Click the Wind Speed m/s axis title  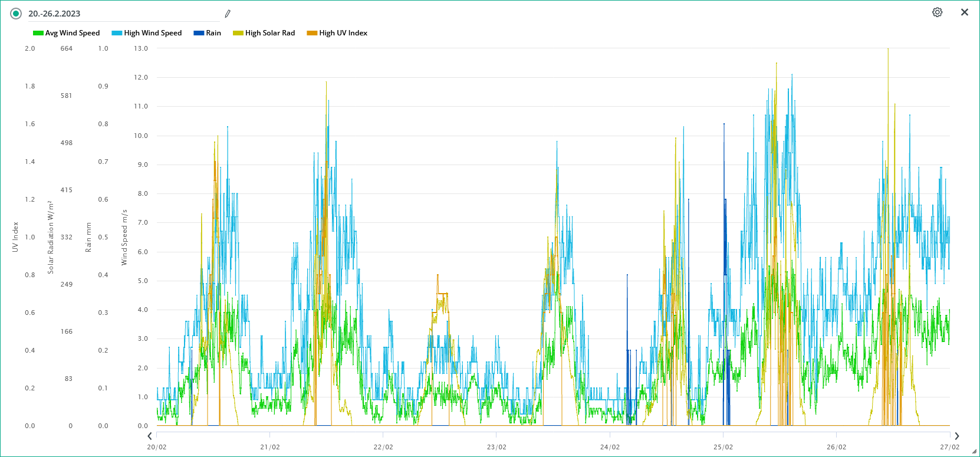pos(124,237)
